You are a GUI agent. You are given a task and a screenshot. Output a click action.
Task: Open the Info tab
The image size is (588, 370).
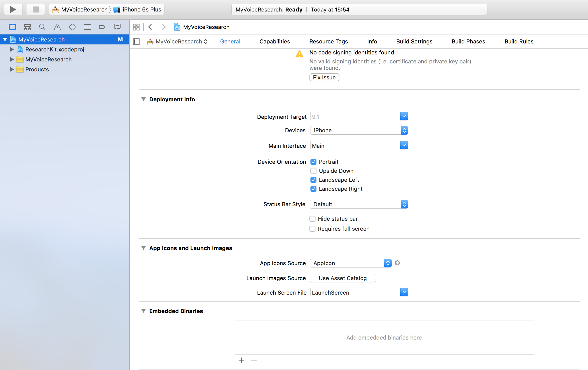(372, 41)
